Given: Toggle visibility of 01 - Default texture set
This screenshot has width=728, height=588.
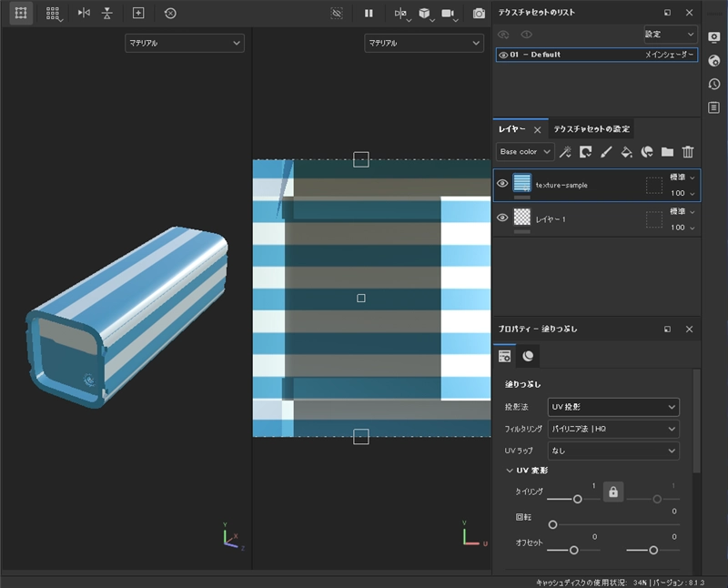Looking at the screenshot, I should click(x=503, y=55).
